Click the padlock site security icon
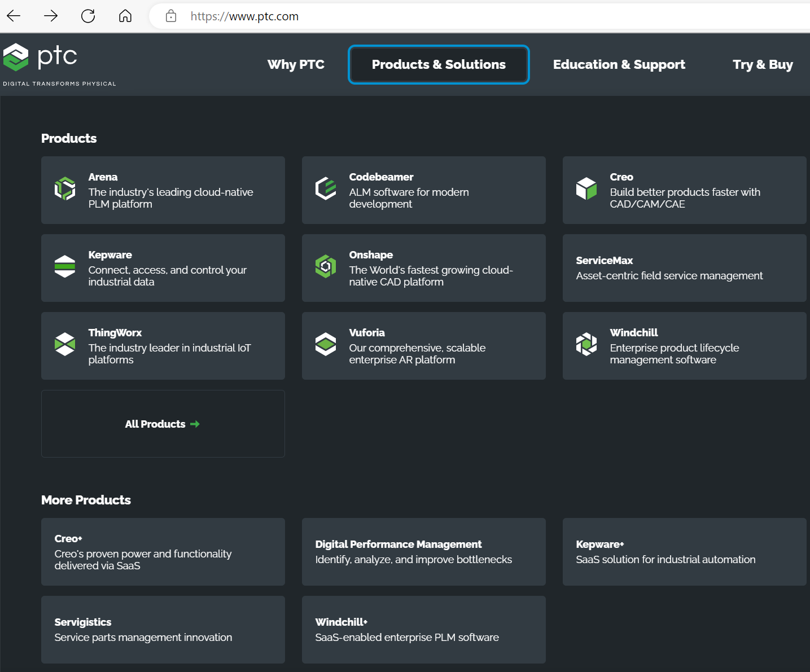This screenshot has height=672, width=810. tap(170, 16)
